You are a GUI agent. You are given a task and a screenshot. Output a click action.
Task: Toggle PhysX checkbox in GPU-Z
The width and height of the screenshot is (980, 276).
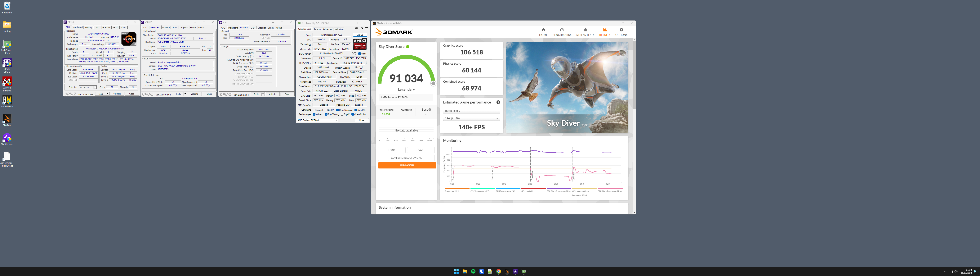click(x=342, y=114)
